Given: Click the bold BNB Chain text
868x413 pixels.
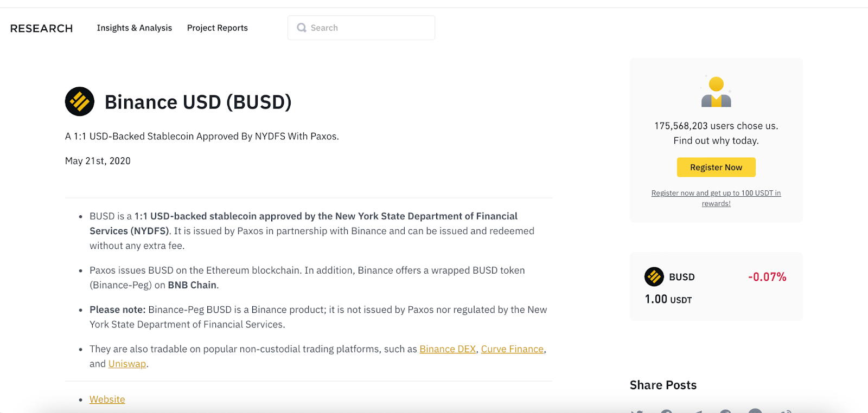Looking at the screenshot, I should [192, 285].
